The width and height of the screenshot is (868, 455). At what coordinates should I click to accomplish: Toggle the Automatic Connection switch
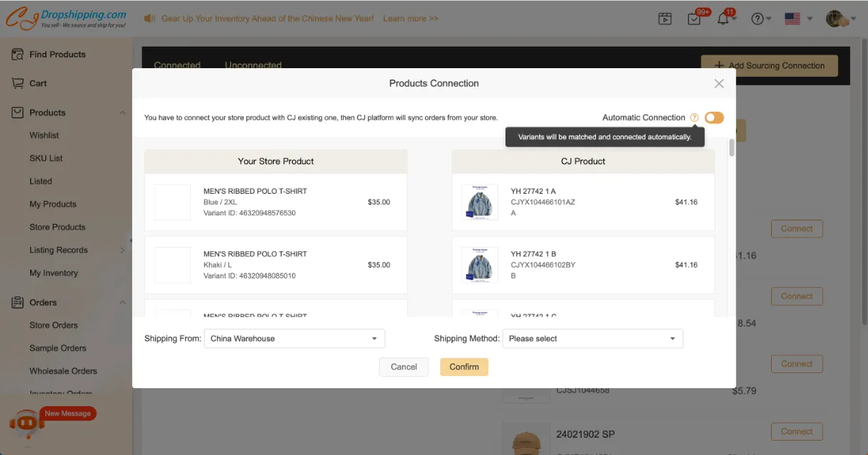[714, 118]
